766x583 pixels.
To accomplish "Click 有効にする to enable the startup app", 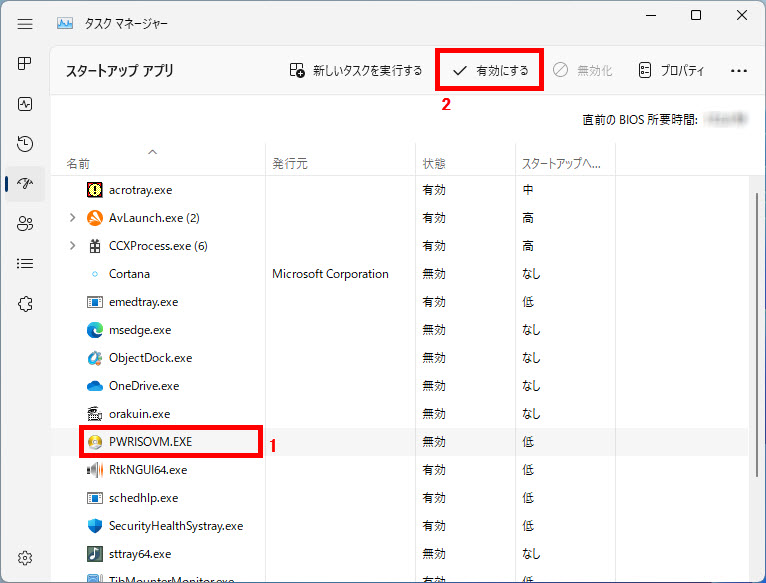I will click(x=490, y=71).
